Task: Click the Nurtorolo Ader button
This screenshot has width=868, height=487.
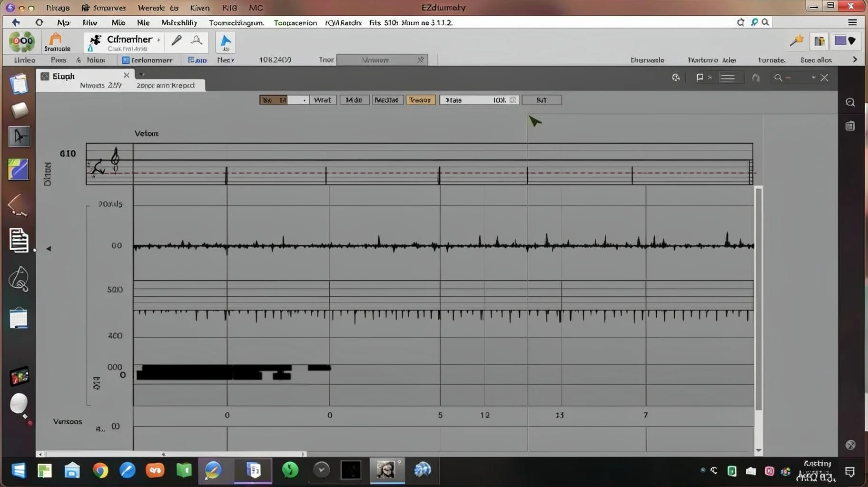Action: [x=712, y=60]
